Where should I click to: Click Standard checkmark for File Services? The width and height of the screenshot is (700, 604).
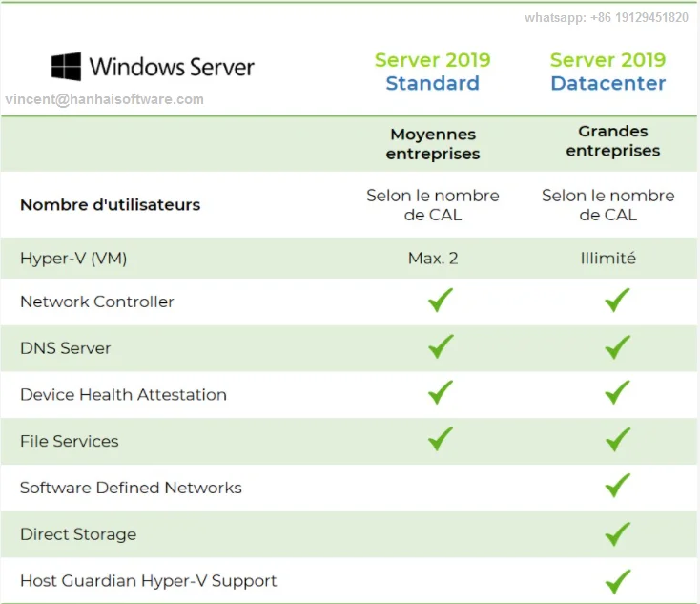(440, 440)
